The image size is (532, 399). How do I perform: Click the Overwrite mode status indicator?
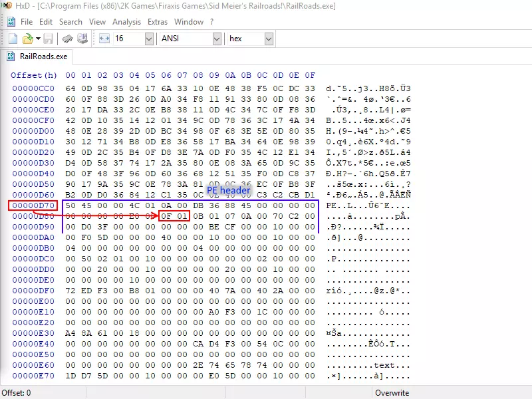coord(392,393)
